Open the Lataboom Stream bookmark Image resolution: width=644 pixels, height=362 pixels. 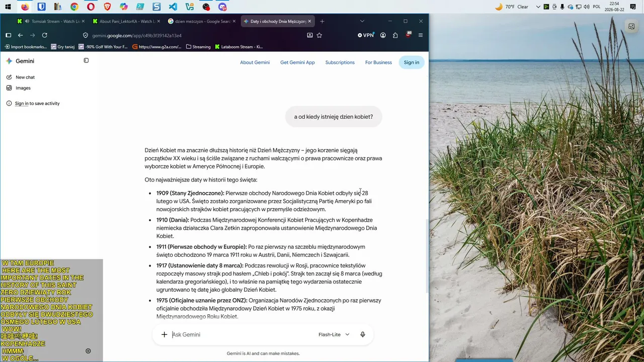coord(239,47)
